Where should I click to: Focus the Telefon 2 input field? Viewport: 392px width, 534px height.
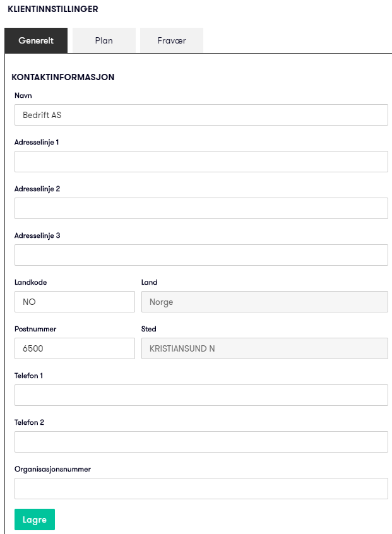[x=201, y=441]
